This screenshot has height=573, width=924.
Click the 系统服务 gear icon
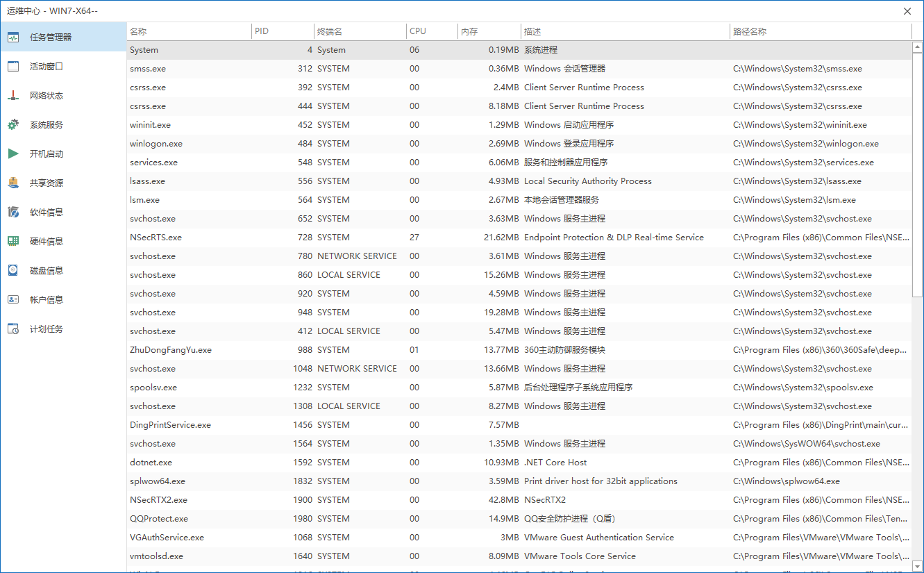tap(13, 125)
